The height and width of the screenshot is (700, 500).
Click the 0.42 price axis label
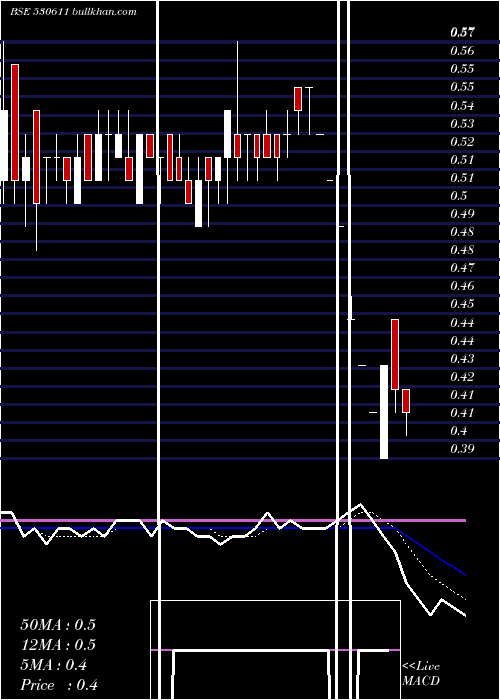462,376
